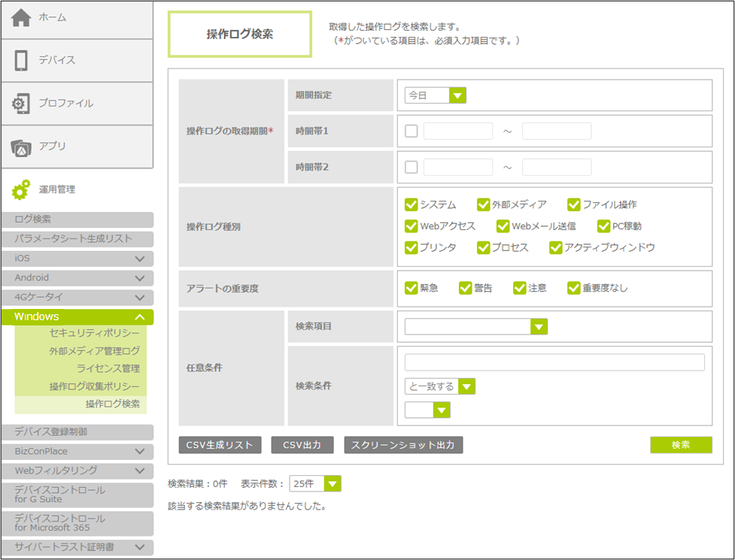Click the green 検索 button
This screenshot has height=560, width=735.
(x=680, y=445)
